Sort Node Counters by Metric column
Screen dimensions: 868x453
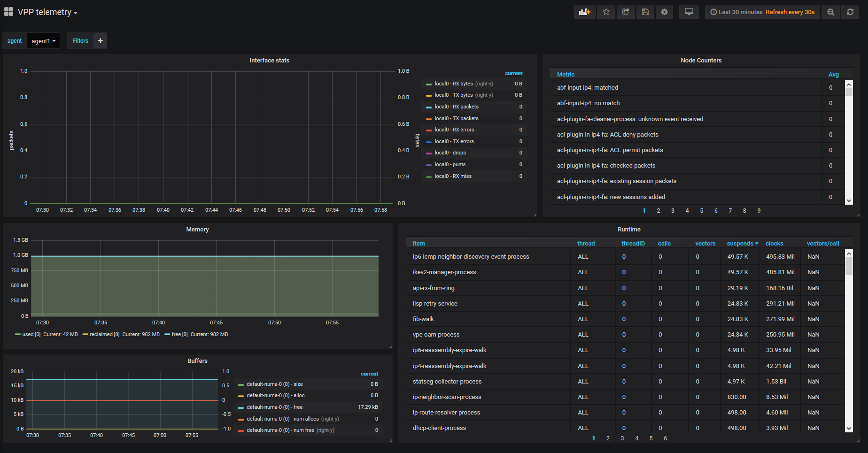point(566,75)
